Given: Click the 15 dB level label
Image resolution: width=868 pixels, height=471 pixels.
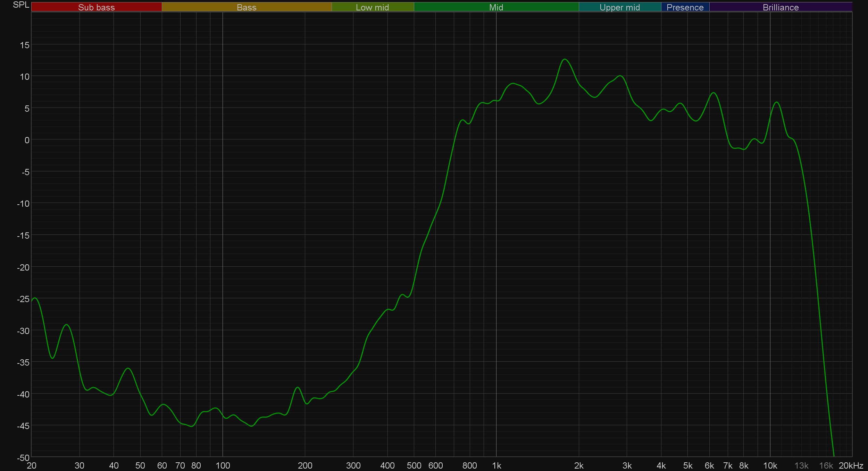Looking at the screenshot, I should 25,45.
